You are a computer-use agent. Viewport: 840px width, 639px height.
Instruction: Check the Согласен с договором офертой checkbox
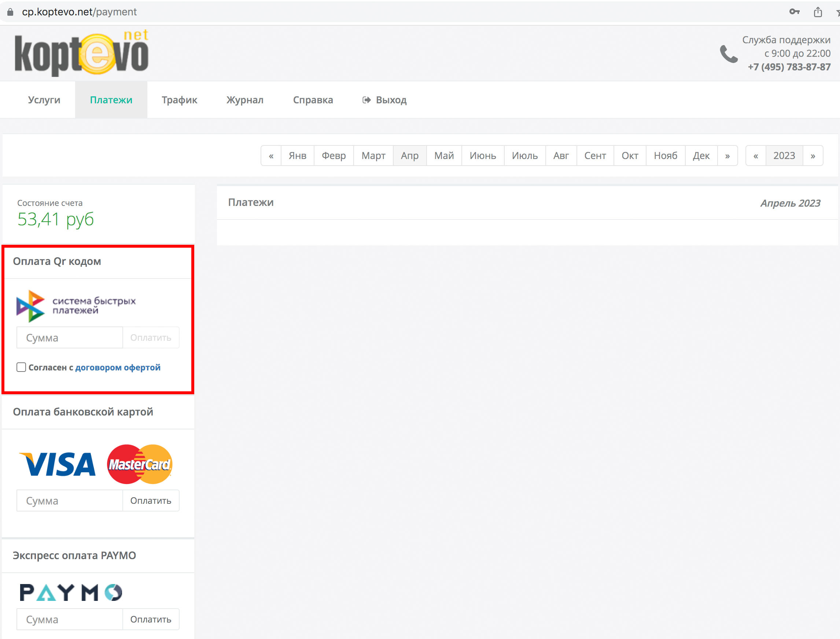21,367
